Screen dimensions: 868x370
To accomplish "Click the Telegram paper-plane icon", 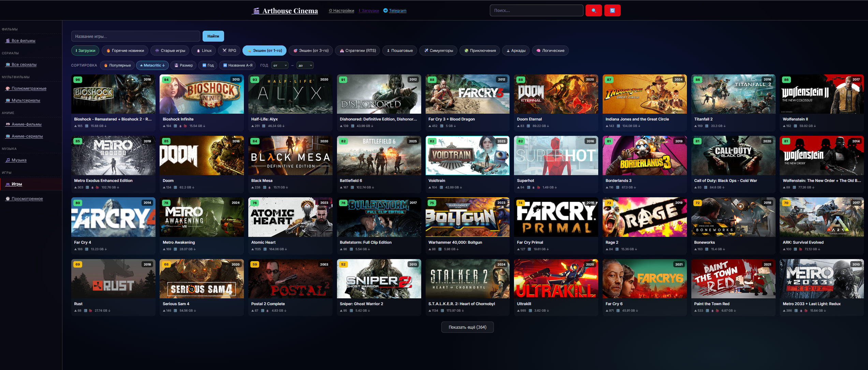I will [385, 11].
